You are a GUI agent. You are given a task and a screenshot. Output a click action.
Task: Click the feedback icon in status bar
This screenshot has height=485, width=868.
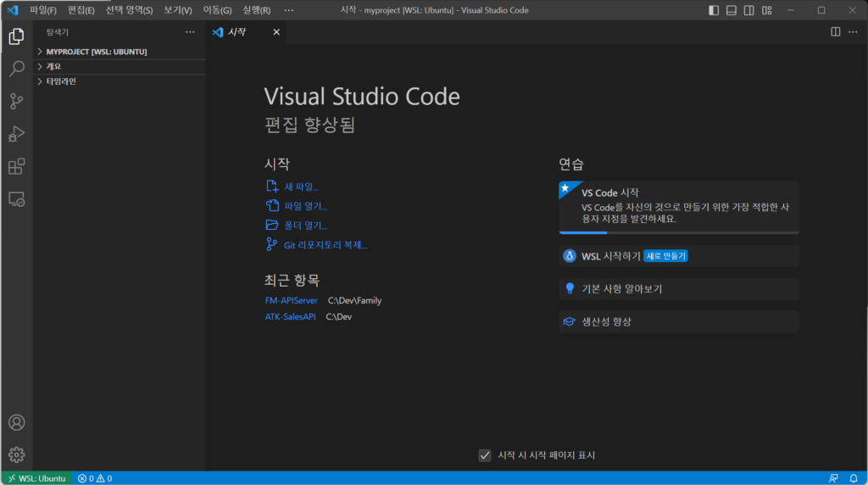833,478
